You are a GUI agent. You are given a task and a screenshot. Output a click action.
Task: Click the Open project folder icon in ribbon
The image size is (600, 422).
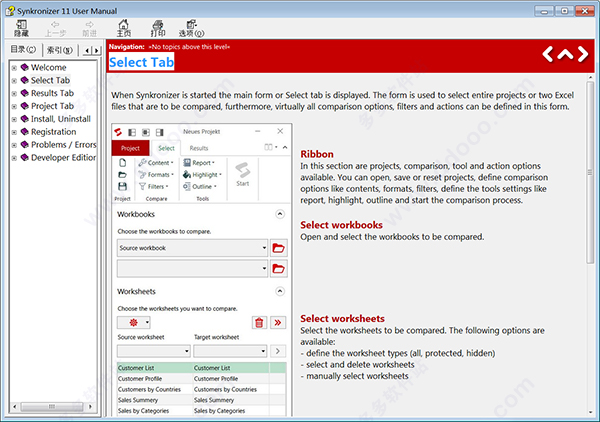pos(122,174)
